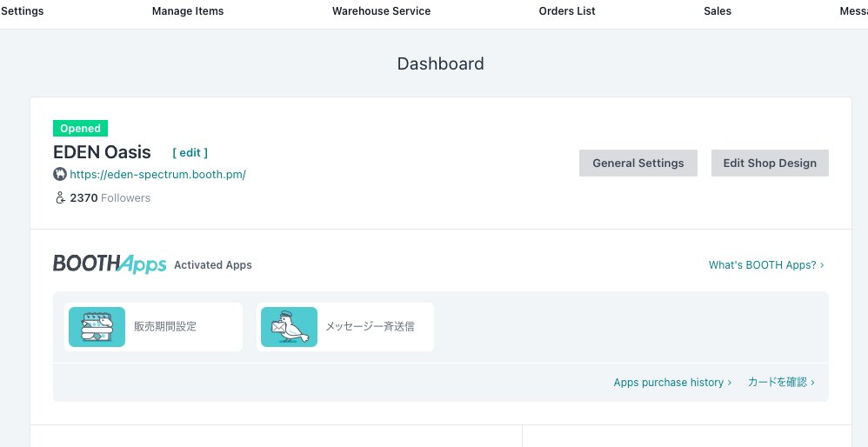Image resolution: width=868 pixels, height=447 pixels.
Task: Click the カードを確認 link
Action: 781,383
